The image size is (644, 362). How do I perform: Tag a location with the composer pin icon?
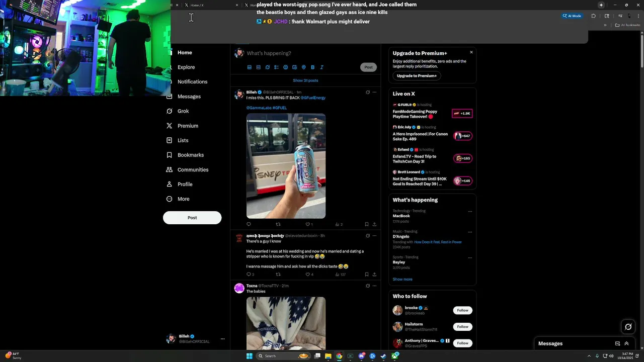(x=304, y=67)
